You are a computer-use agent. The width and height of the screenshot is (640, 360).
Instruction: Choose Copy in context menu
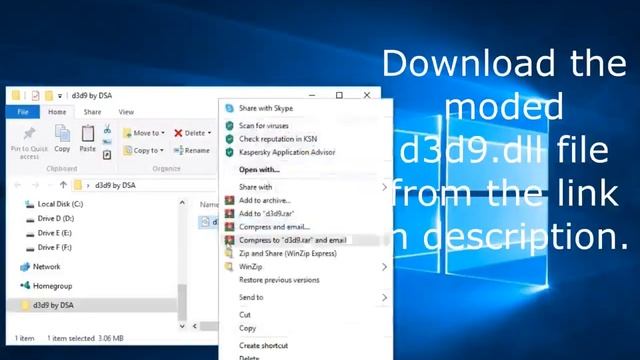(x=247, y=328)
